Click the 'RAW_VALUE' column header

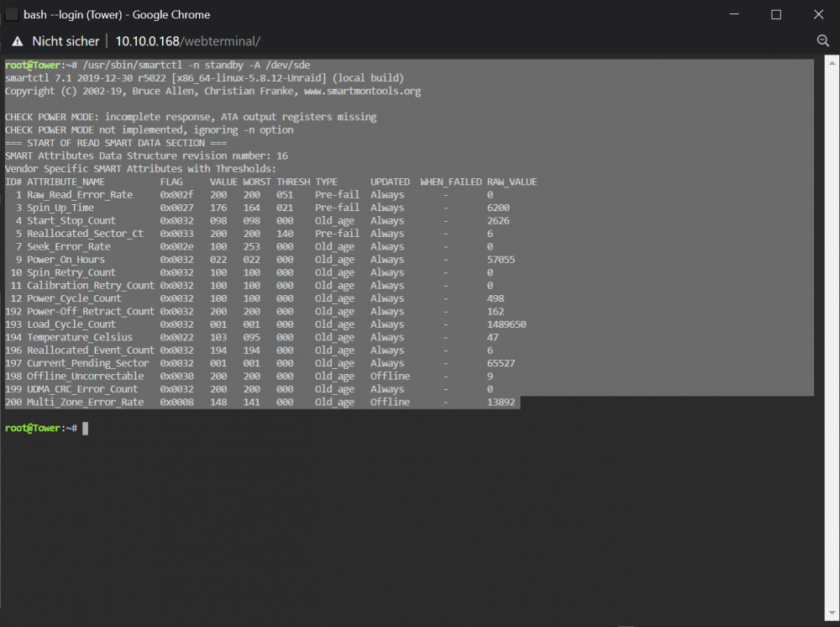(x=512, y=182)
